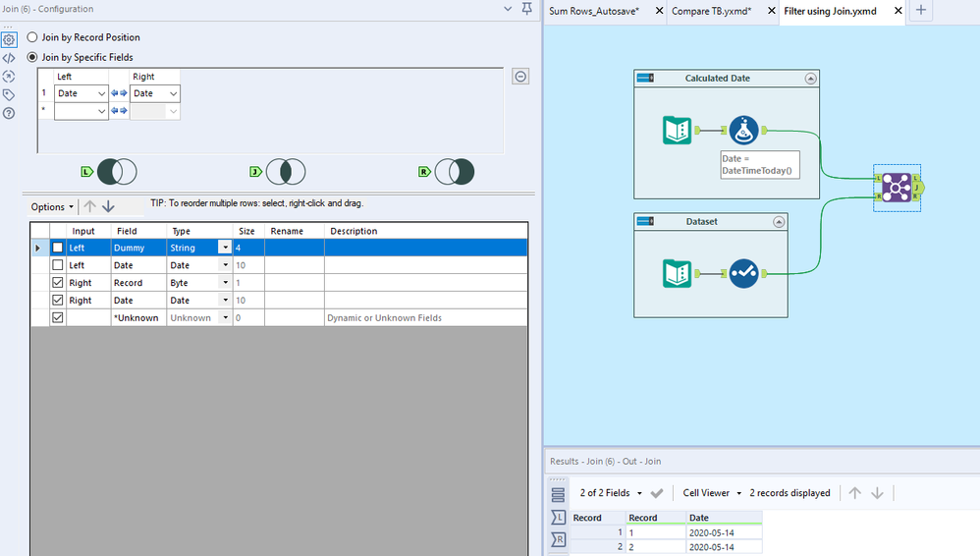Viewport: 980px width, 556px height.
Task: Select the Select tool in Dataset
Action: coord(743,273)
